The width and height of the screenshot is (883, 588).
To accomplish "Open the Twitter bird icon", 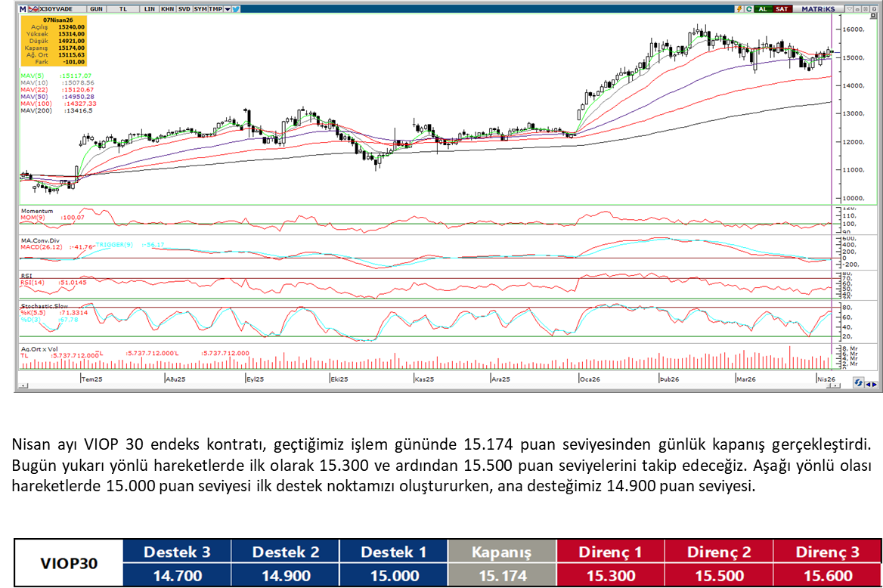I will [236, 9].
